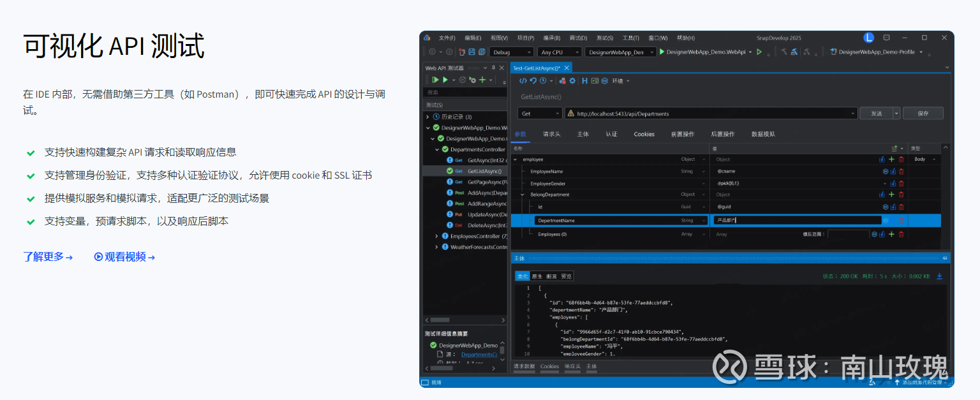Open the Get HTTP method dropdown
This screenshot has height=400, width=980.
click(540, 114)
